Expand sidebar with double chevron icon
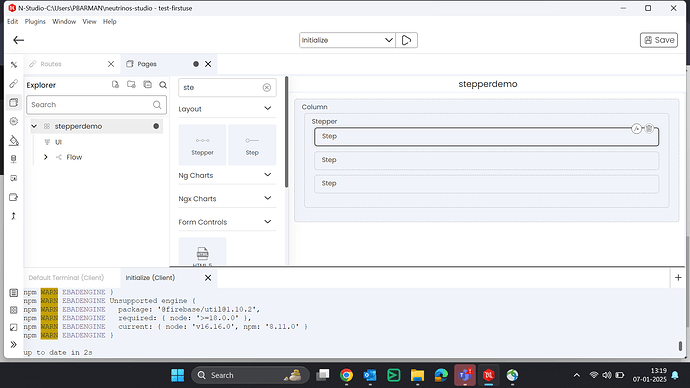Image resolution: width=690 pixels, height=388 pixels. (14, 344)
